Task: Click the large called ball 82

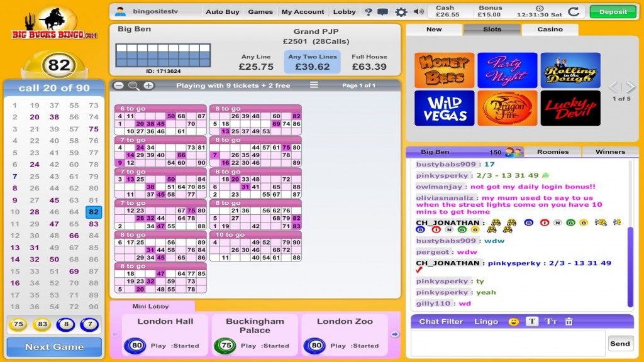Action: coord(59,65)
